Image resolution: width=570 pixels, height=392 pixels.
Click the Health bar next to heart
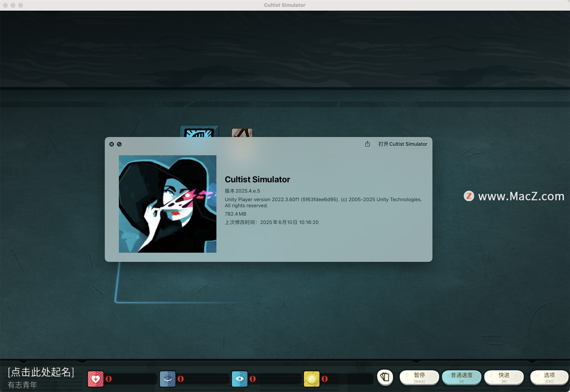[131, 379]
